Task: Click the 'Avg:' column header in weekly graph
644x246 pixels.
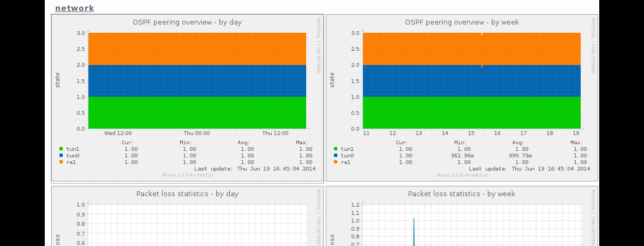Action: pyautogui.click(x=518, y=142)
